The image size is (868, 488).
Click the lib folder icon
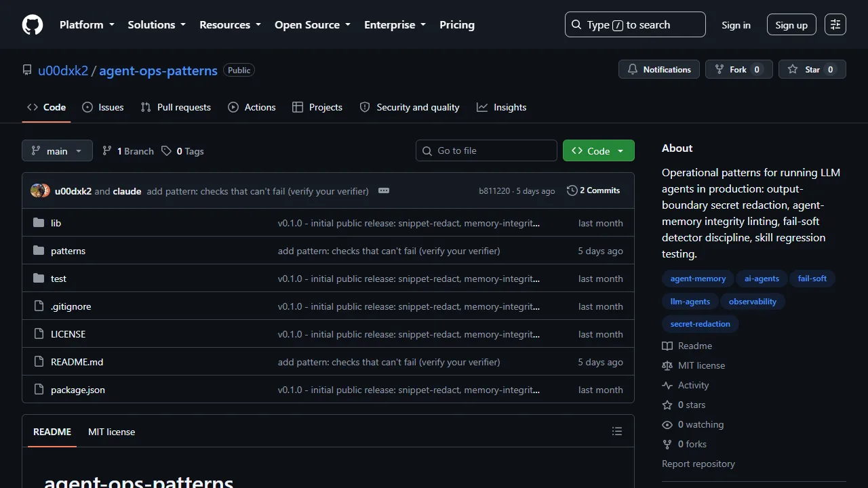pyautogui.click(x=39, y=223)
